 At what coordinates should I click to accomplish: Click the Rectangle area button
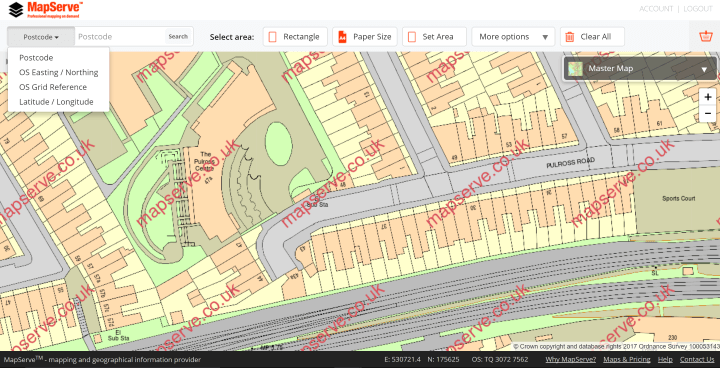tap(295, 37)
